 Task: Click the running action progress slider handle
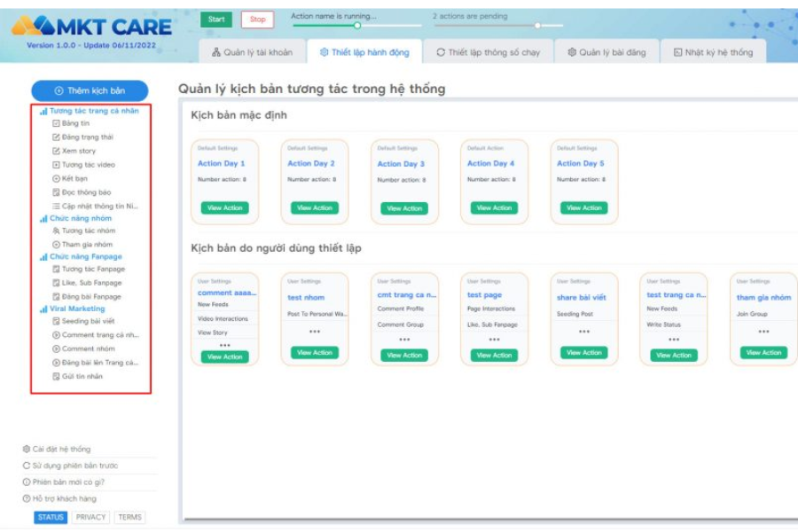(357, 26)
